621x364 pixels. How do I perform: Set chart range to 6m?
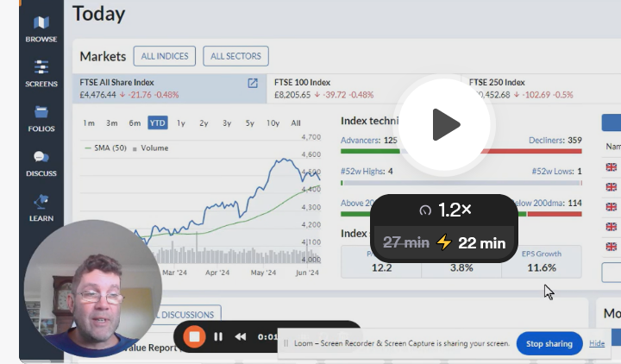[x=135, y=122]
